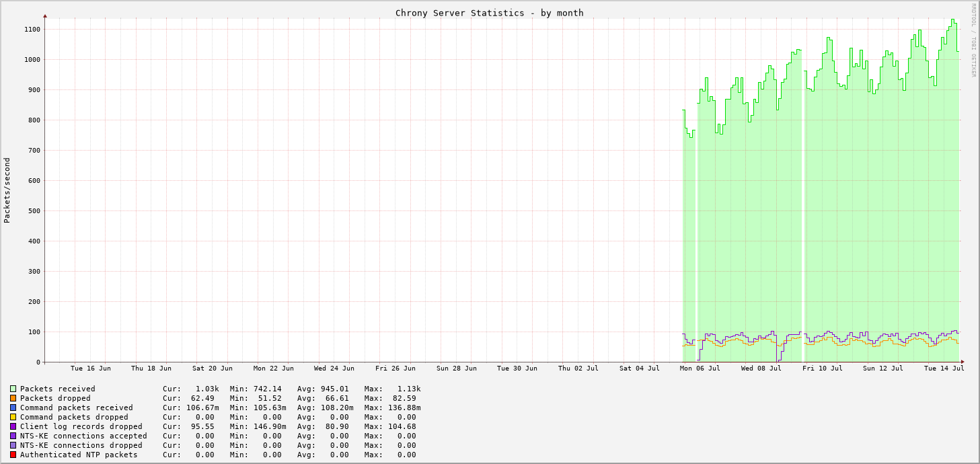Screen dimensions: 980x464
Task: Click the Packets received legend label
Action: click(x=58, y=389)
